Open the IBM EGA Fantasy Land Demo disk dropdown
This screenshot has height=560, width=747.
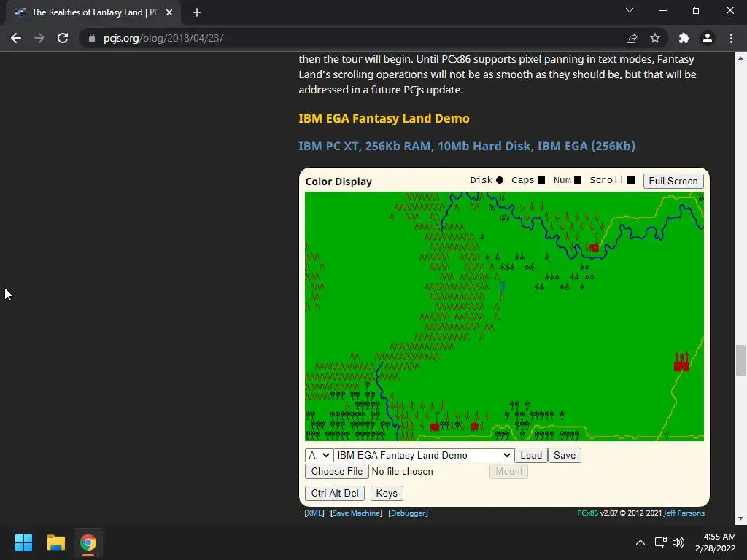tap(423, 455)
